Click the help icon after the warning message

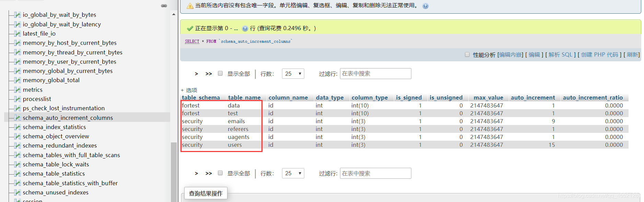click(425, 6)
